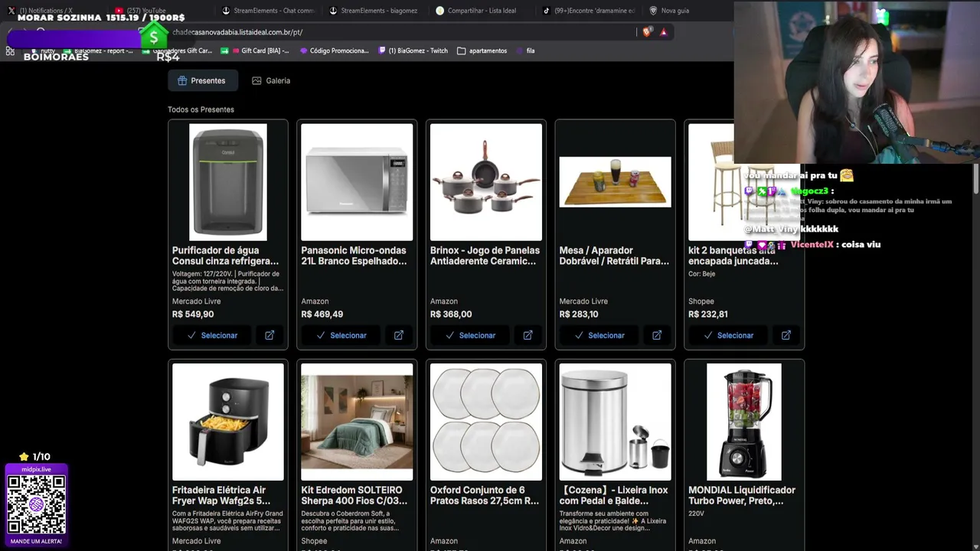This screenshot has height=551, width=980.
Task: Click the 'Kit Edredom SOLTEIRO Sherpa' title
Action: (x=354, y=495)
